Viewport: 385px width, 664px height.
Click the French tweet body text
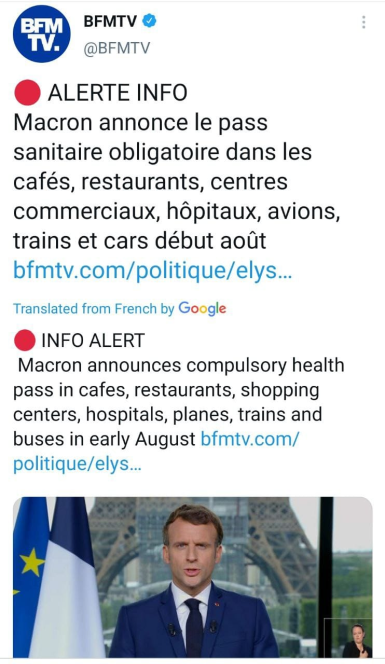coord(177,182)
